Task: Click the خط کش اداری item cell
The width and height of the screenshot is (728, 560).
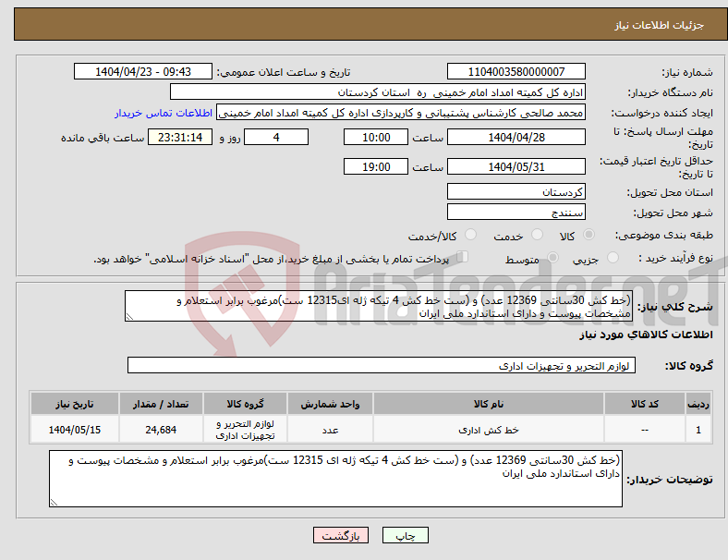Action: tap(489, 430)
